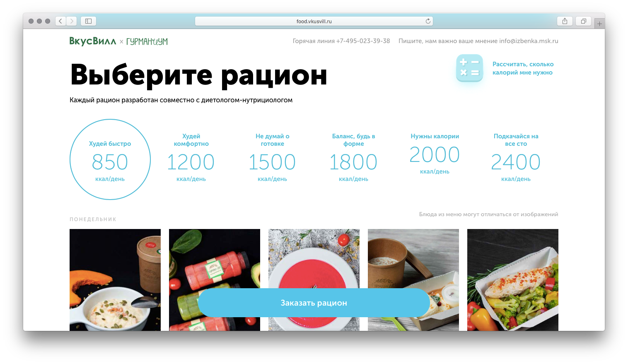The height and width of the screenshot is (364, 628).
Task: Go forward with the Safari forward arrow
Action: [72, 21]
